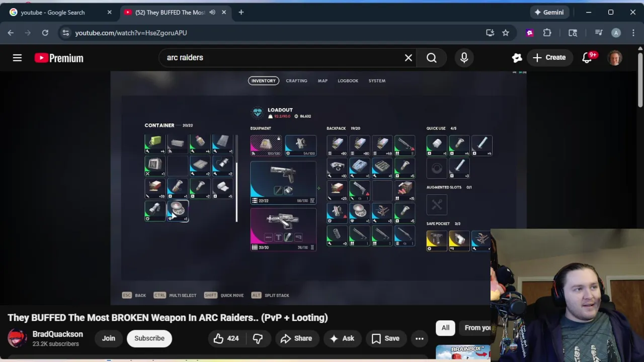Click the MAP tab in game video
Screen dimensions: 644x362
323,80
